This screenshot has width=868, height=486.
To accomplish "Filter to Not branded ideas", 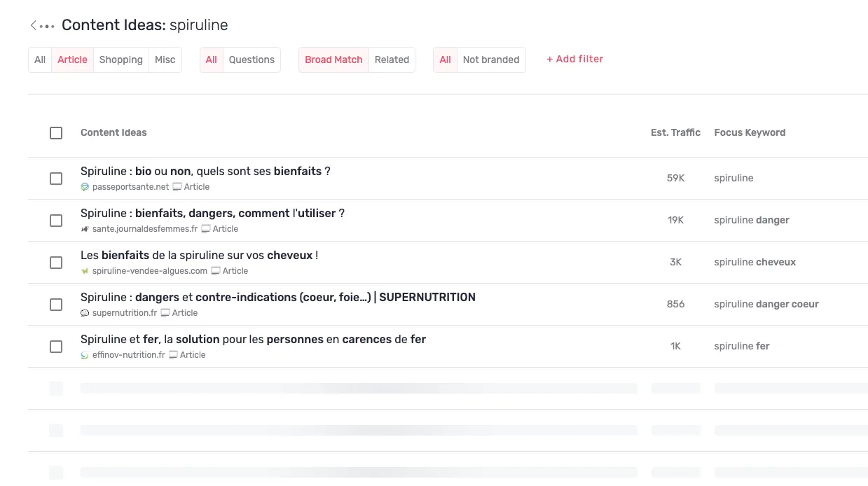I will click(x=491, y=60).
